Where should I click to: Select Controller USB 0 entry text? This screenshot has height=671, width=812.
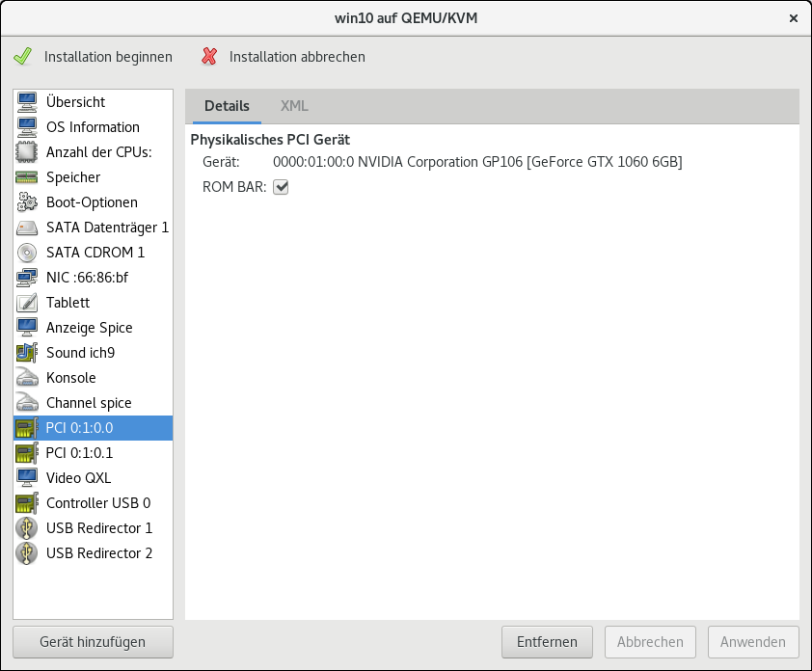click(x=98, y=503)
